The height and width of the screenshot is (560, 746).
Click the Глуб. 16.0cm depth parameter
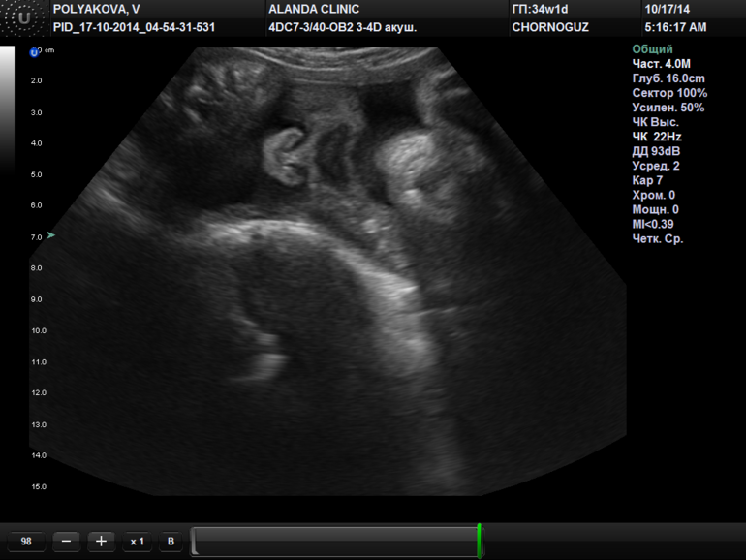668,78
